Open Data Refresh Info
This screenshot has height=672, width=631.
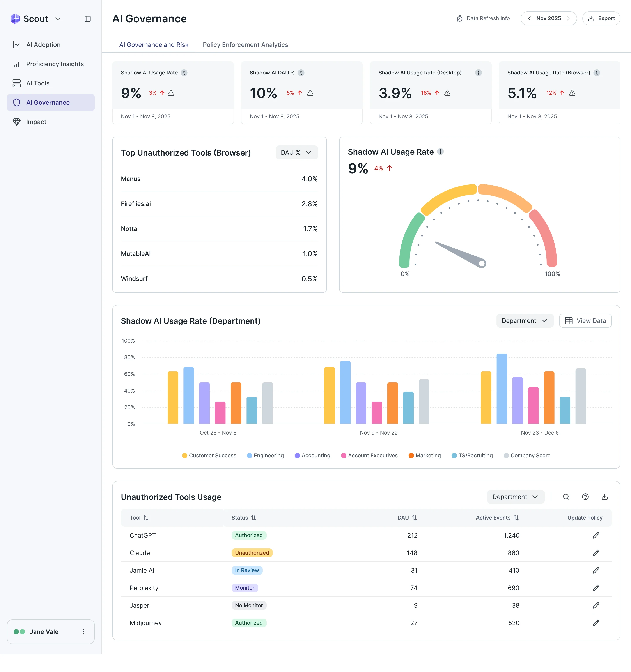click(483, 18)
